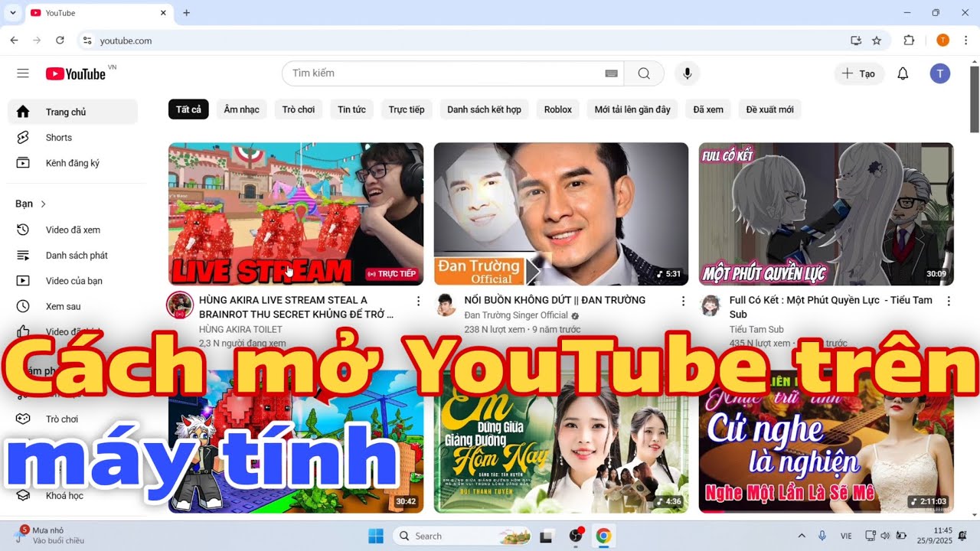Open more options for HÙNG AKIRA video
The height and width of the screenshot is (551, 980).
pyautogui.click(x=418, y=301)
